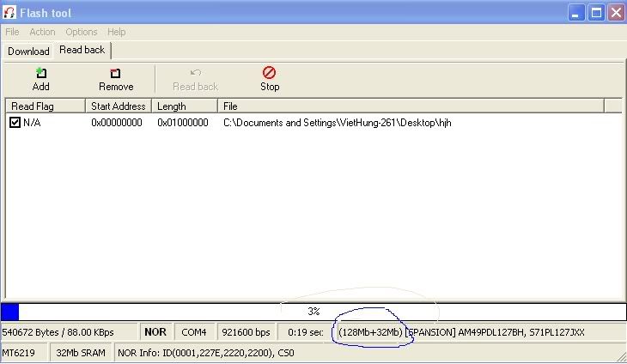Click the 32Mb SRAM status entry
This screenshot has width=627, height=364.
81,353
